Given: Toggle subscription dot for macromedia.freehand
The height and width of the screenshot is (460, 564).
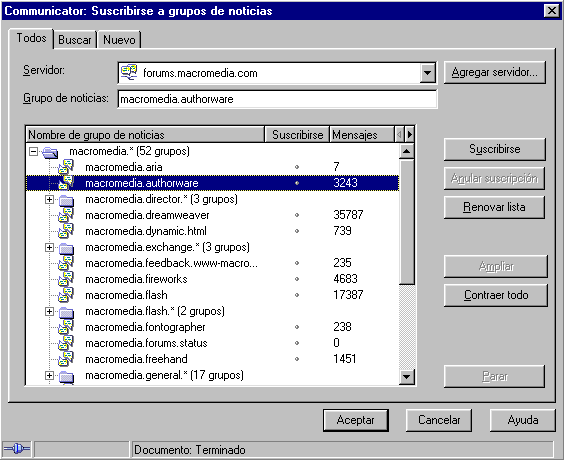Looking at the screenshot, I should tap(297, 359).
